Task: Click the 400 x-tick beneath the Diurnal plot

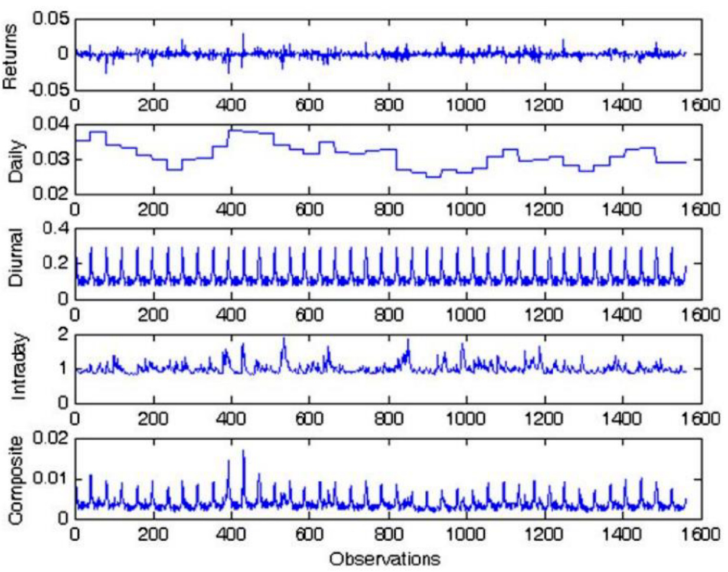Action: coord(231,315)
